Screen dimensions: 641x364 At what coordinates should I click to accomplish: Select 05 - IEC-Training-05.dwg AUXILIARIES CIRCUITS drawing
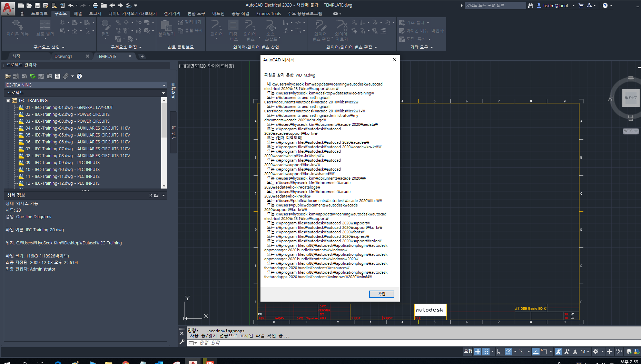click(78, 135)
